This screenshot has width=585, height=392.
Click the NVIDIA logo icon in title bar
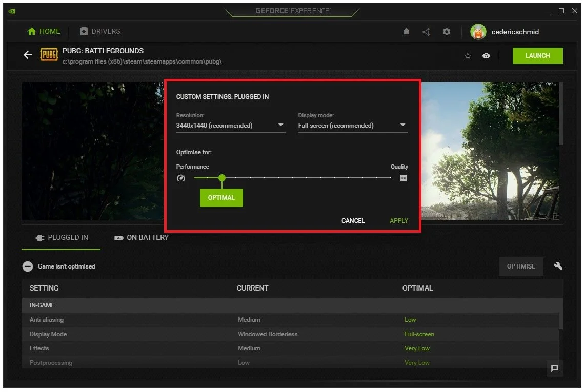pyautogui.click(x=12, y=11)
